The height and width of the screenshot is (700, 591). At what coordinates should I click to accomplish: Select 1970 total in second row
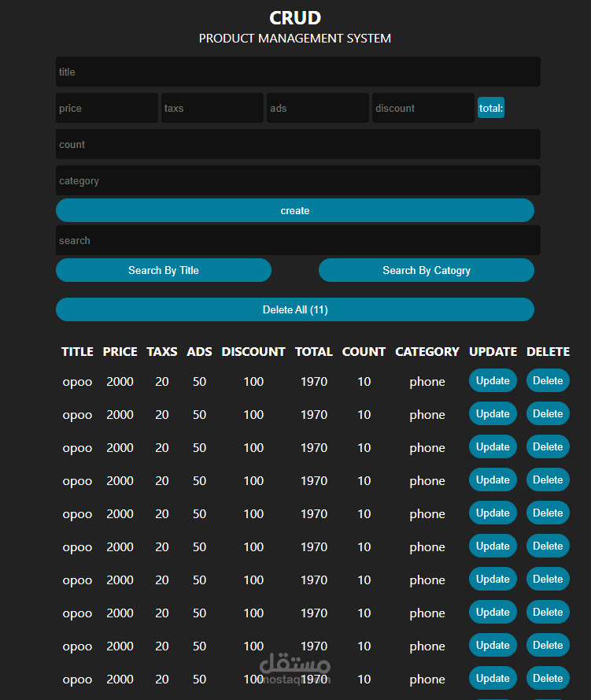pos(314,414)
